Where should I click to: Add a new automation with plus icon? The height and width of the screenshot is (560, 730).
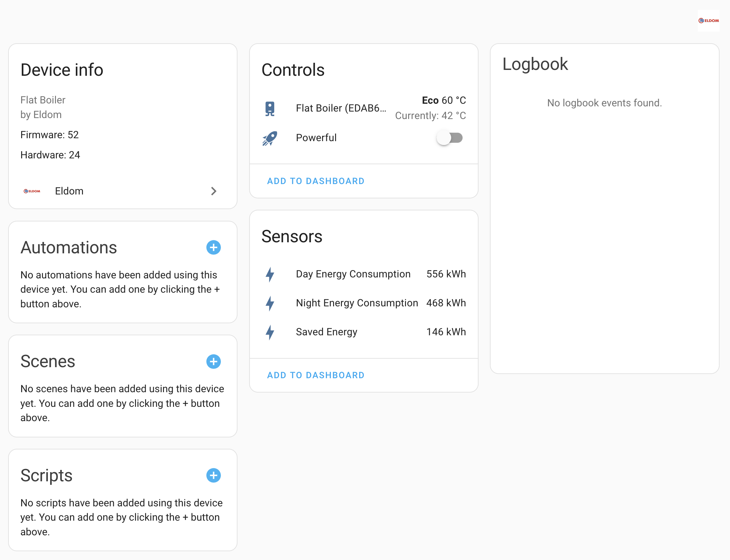tap(213, 247)
